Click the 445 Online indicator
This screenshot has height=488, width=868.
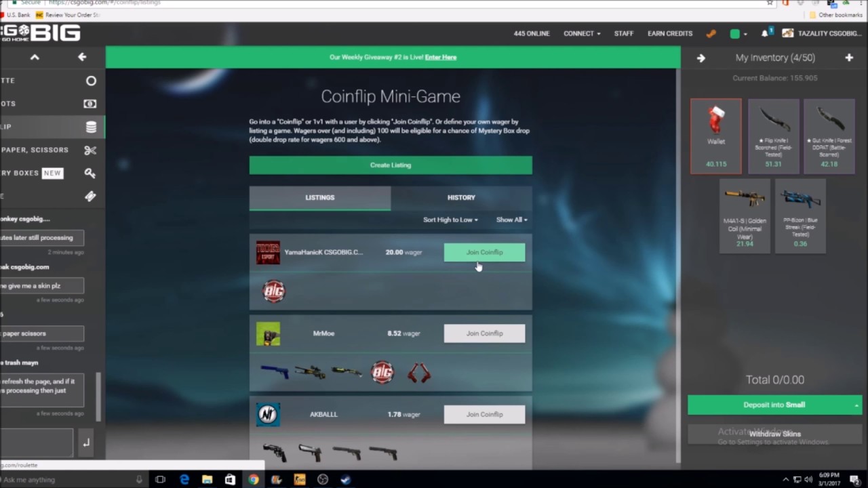[x=532, y=33]
